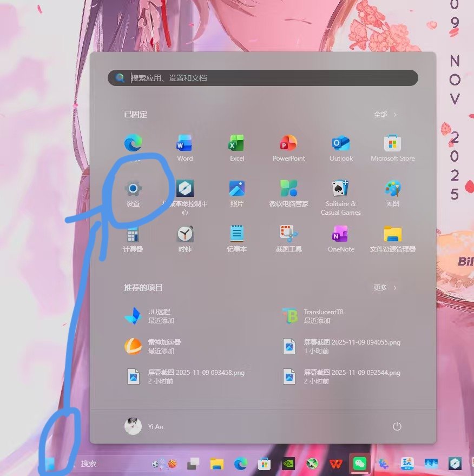
Task: Open the taskbar Task View icon
Action: pos(193,464)
